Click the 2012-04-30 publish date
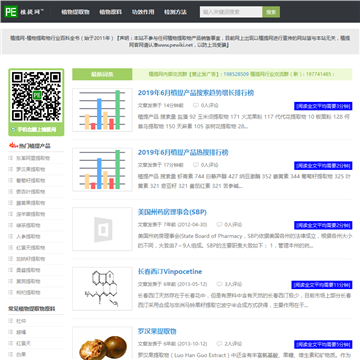Screen dimensions: 360x360 pyautogui.click(x=193, y=224)
